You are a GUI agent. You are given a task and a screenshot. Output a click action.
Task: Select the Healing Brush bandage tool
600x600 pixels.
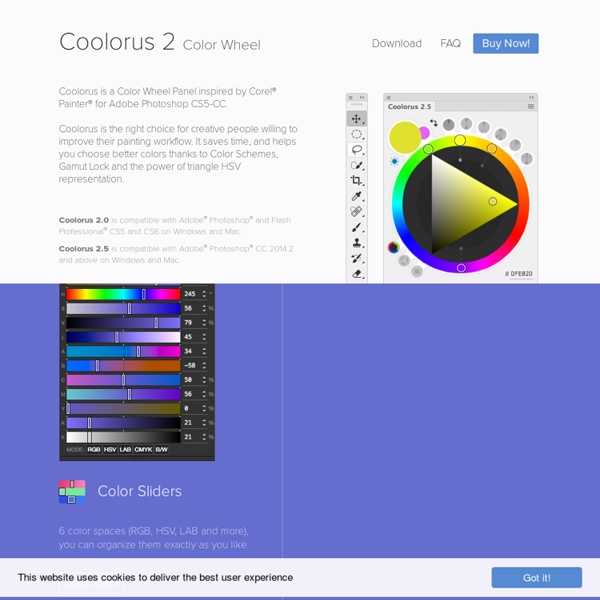(357, 212)
